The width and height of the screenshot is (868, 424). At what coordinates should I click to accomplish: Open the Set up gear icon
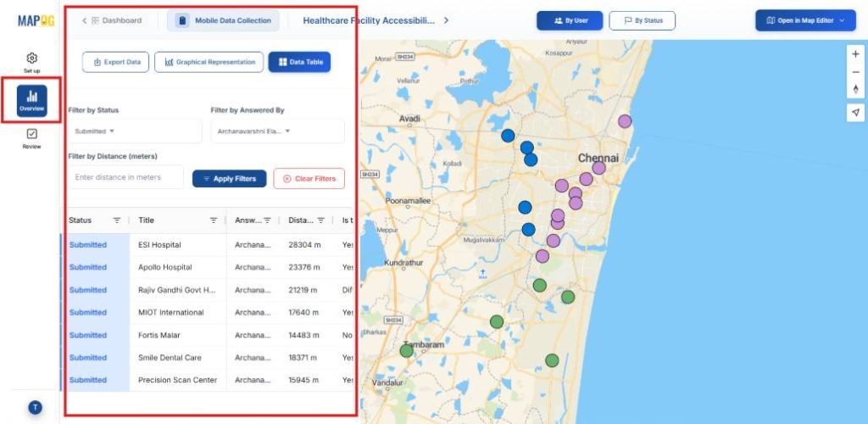31,59
